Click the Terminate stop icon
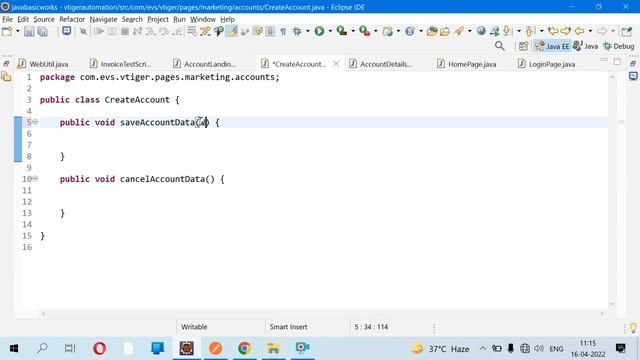The image size is (640, 360). pyautogui.click(x=125, y=31)
